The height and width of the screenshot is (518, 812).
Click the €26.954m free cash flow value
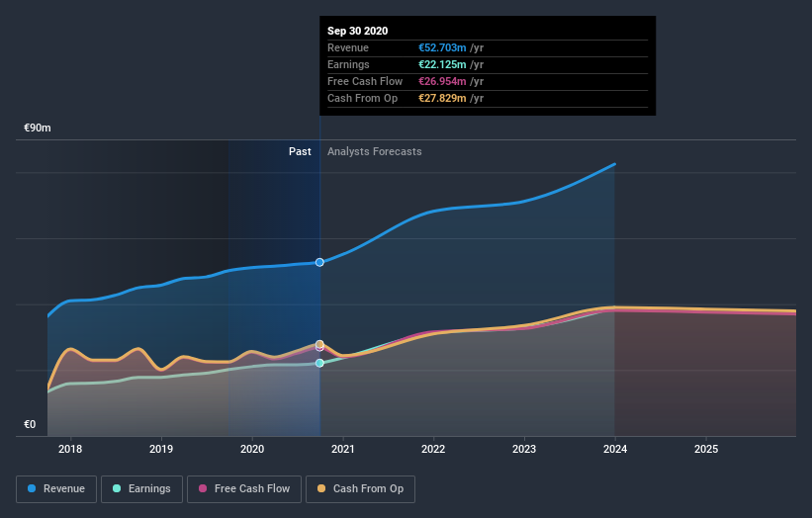tap(442, 81)
